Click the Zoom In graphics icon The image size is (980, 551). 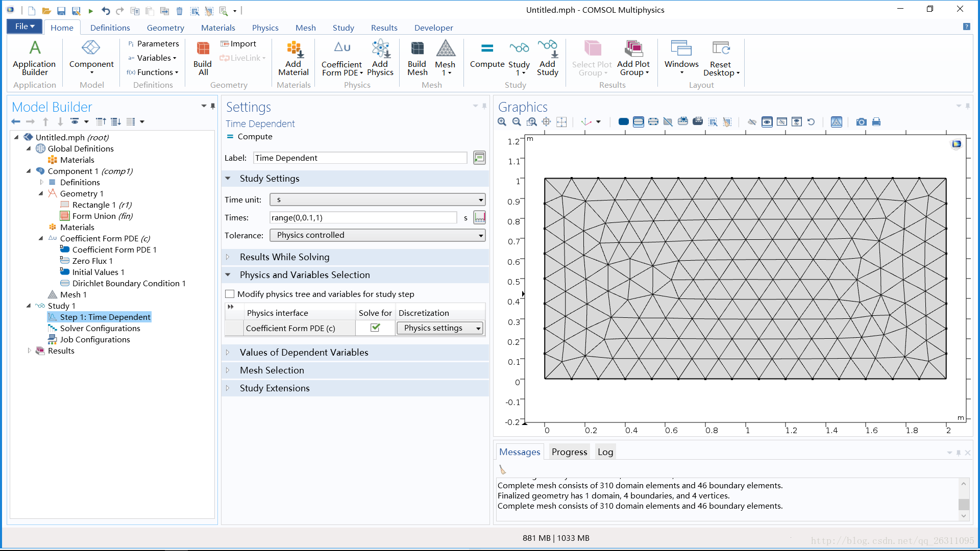(x=502, y=122)
